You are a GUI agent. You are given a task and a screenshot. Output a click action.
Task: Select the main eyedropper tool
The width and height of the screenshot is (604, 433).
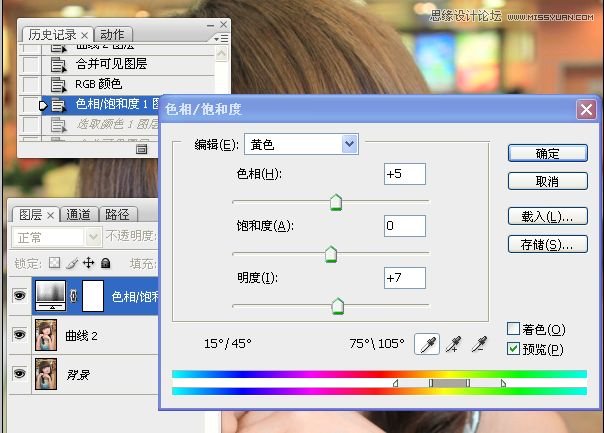(x=427, y=344)
